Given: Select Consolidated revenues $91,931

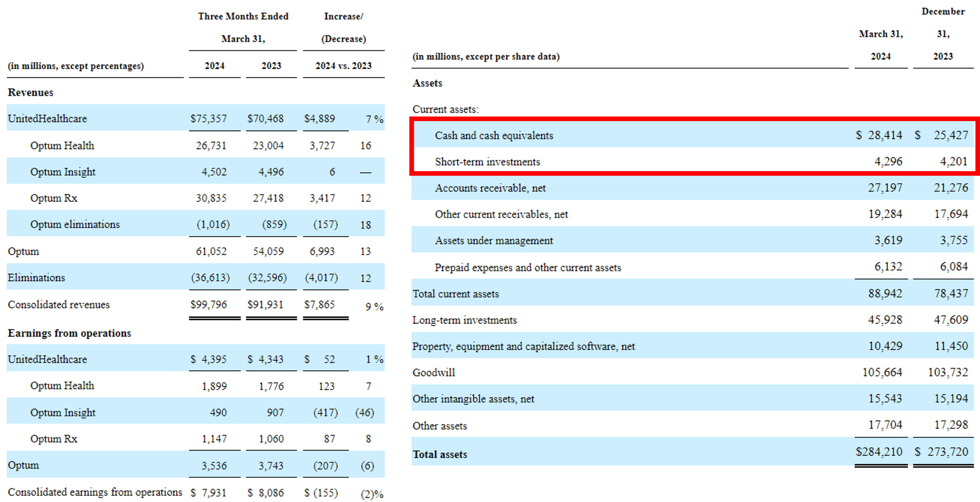Looking at the screenshot, I should [x=266, y=304].
